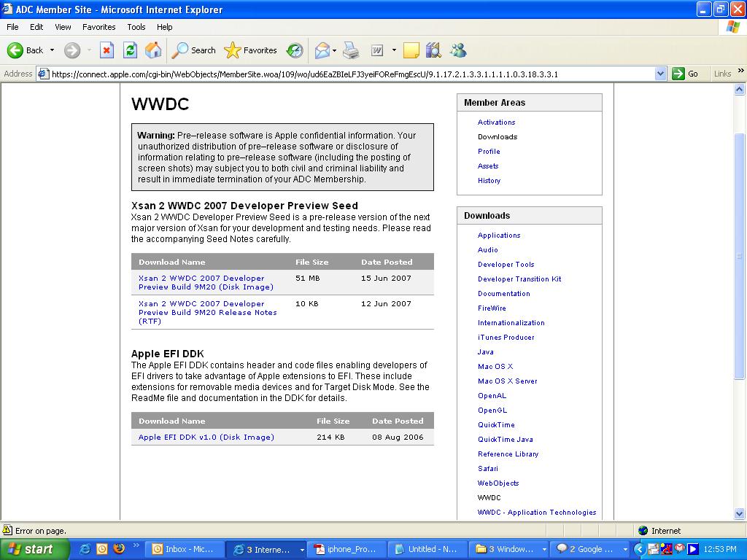Screen dimensions: 747x560
Task: Click the page icon in the address bar
Action: click(x=43, y=74)
